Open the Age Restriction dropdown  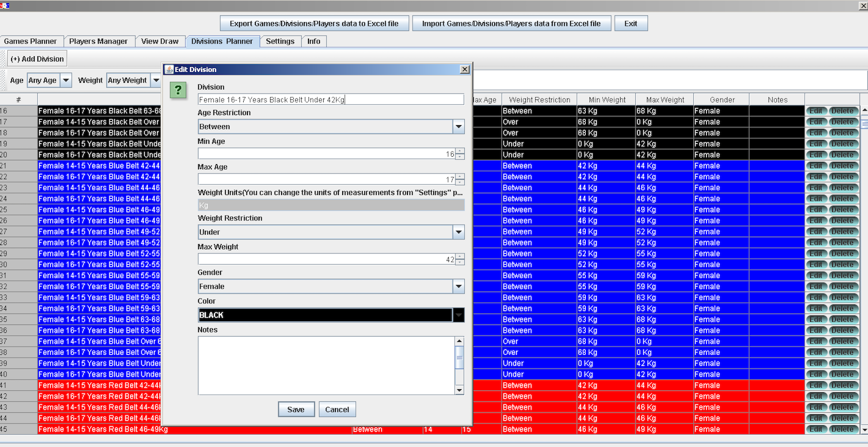point(458,127)
